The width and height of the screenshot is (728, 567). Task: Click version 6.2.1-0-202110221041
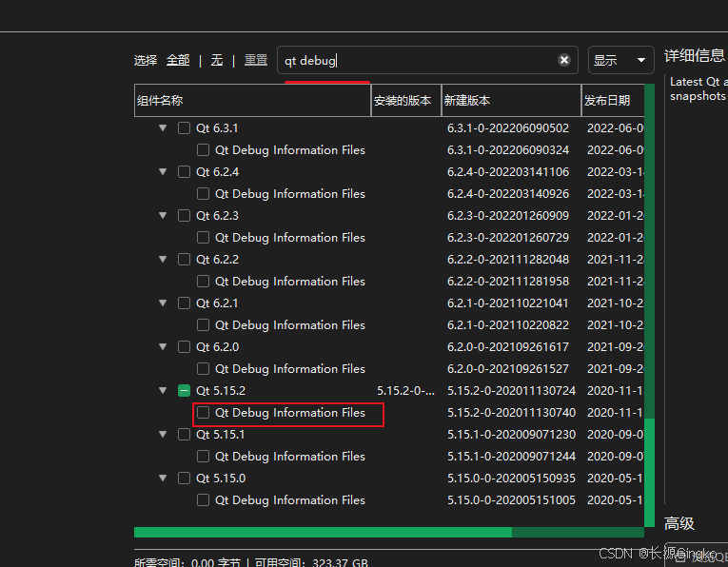[x=508, y=303]
